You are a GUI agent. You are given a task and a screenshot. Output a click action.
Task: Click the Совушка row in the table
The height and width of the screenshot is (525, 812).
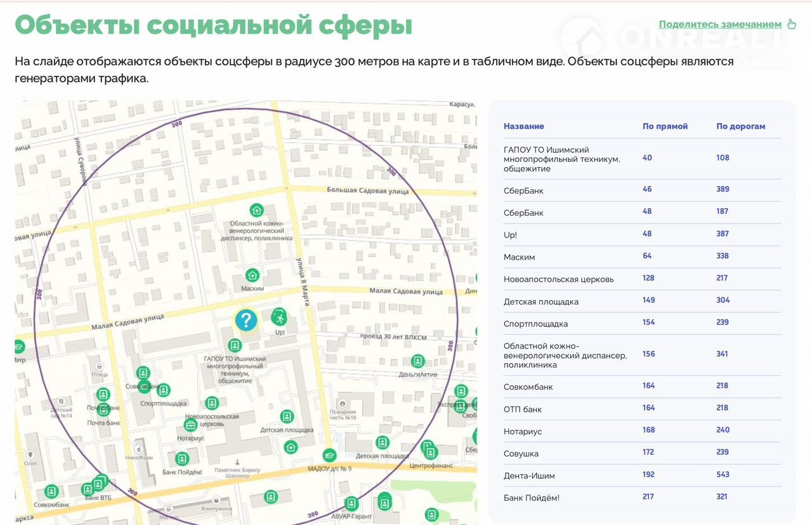click(x=521, y=453)
